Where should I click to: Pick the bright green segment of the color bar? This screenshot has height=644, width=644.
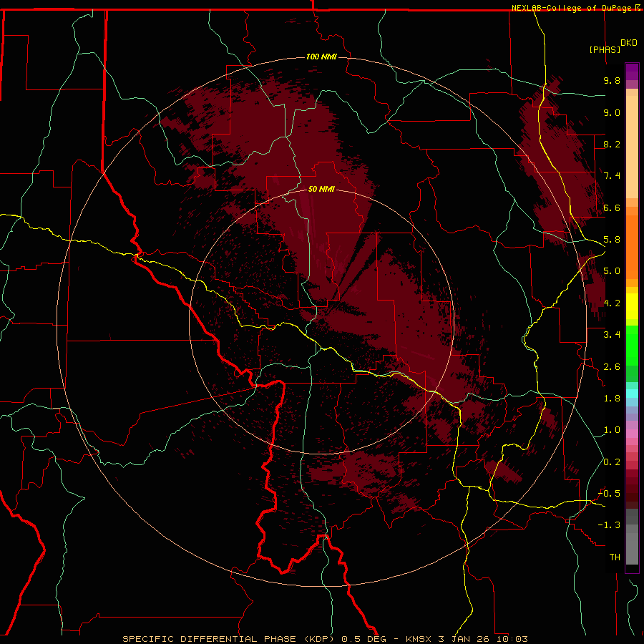pos(632,347)
